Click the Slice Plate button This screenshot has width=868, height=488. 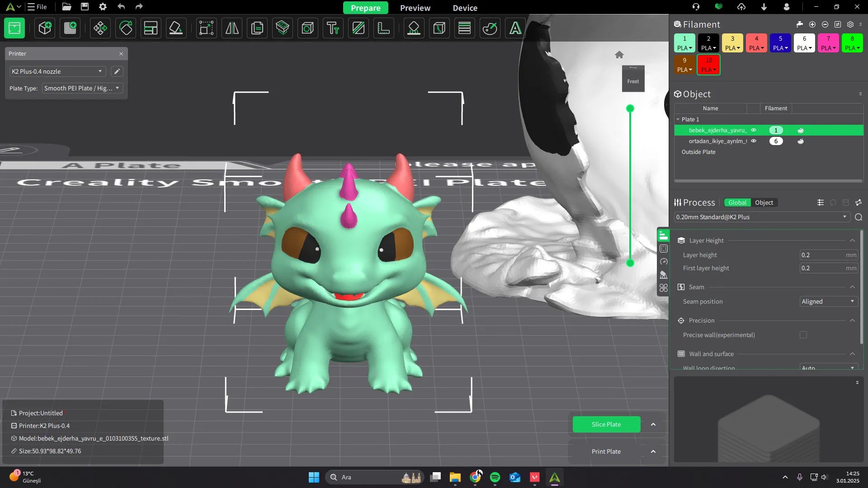(x=606, y=424)
